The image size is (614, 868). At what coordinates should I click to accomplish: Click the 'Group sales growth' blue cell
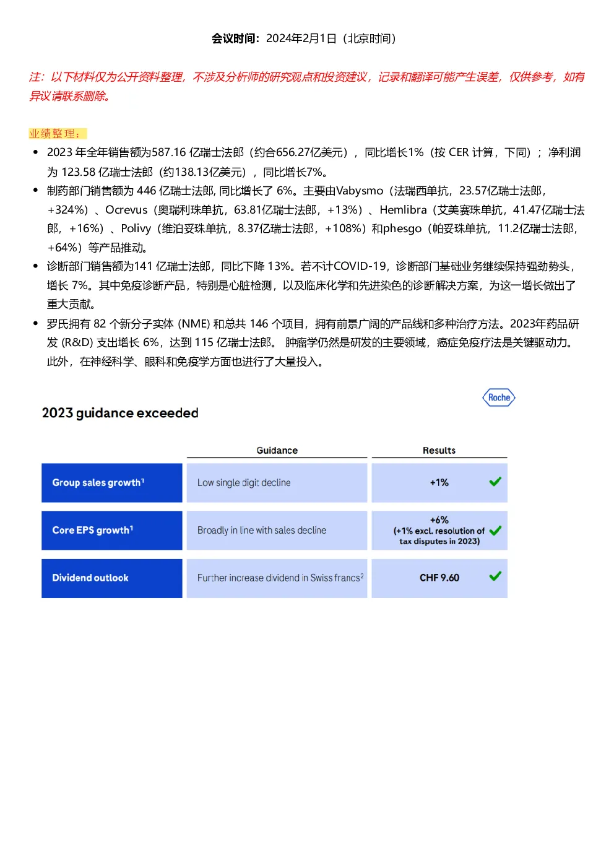[112, 482]
